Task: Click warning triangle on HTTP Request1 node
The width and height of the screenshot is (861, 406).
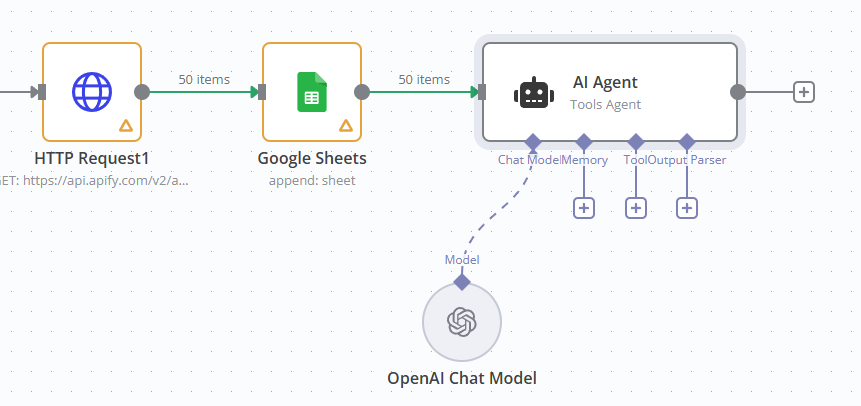Action: pos(126,125)
